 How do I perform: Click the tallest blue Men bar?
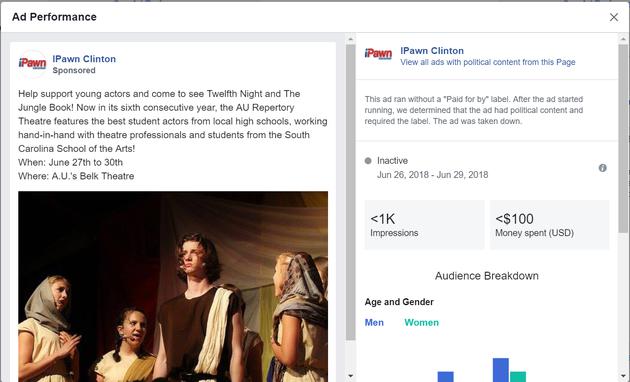pos(501,370)
